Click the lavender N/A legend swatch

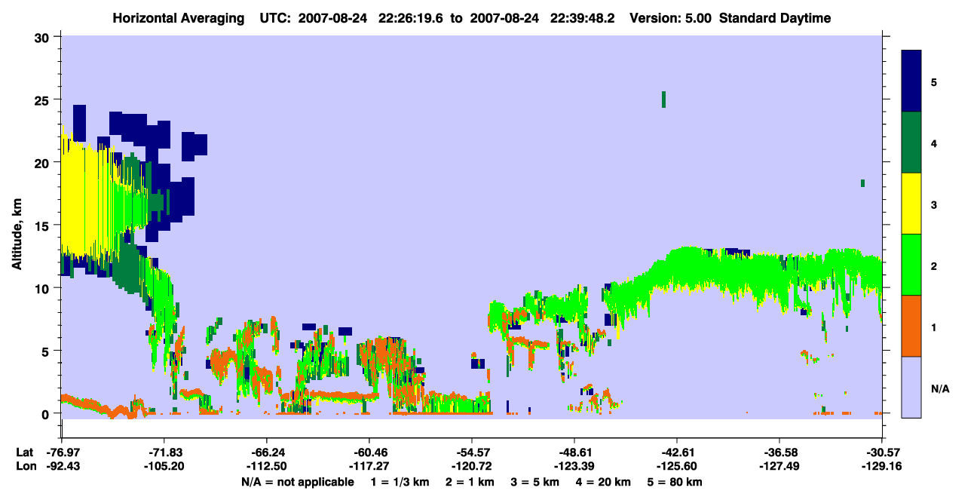pos(911,387)
